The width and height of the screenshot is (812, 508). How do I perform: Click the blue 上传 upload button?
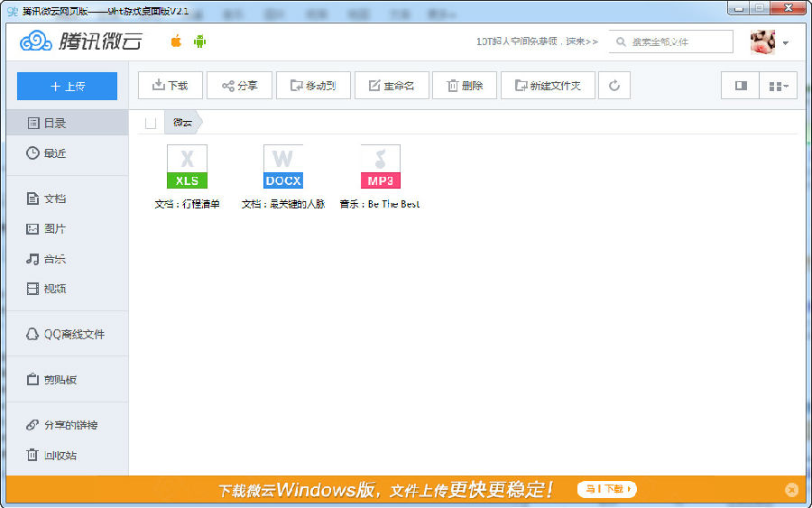tap(68, 86)
